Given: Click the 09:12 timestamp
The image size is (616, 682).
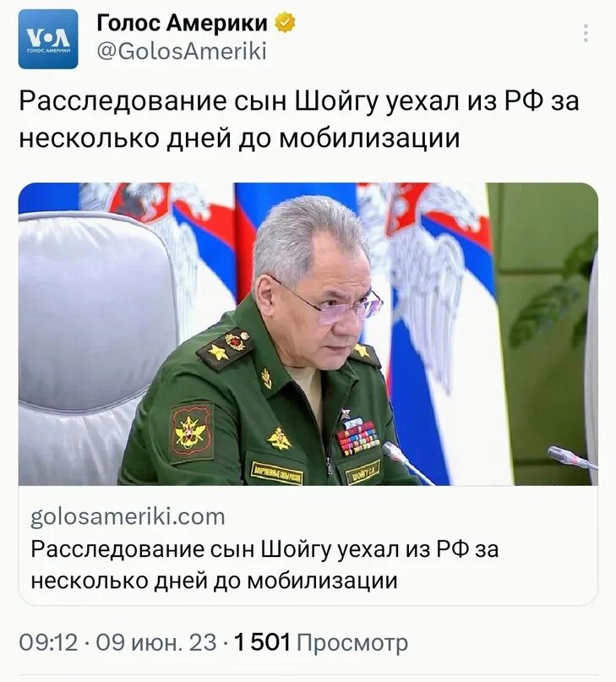Looking at the screenshot, I should pyautogui.click(x=48, y=642).
